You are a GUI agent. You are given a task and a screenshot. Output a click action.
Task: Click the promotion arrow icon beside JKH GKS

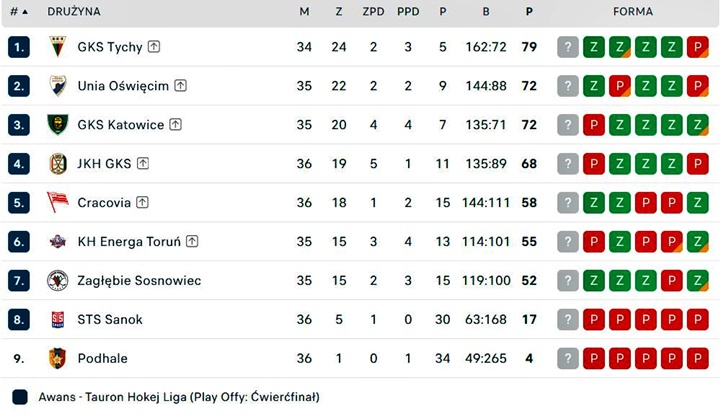[x=143, y=163]
